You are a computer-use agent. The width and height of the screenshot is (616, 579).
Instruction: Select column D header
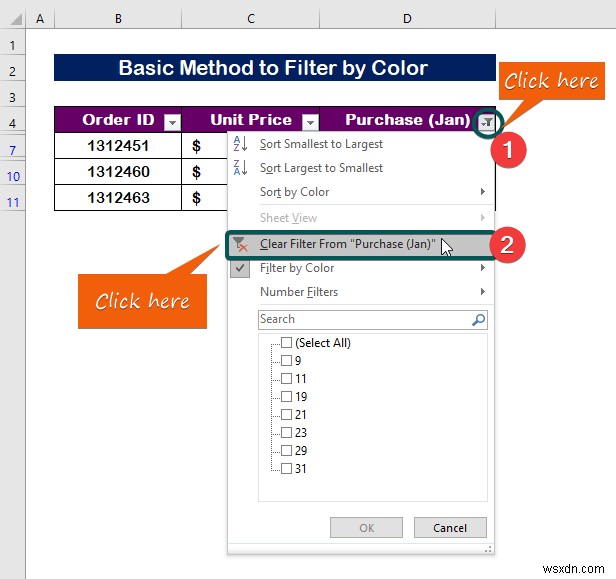[407, 18]
